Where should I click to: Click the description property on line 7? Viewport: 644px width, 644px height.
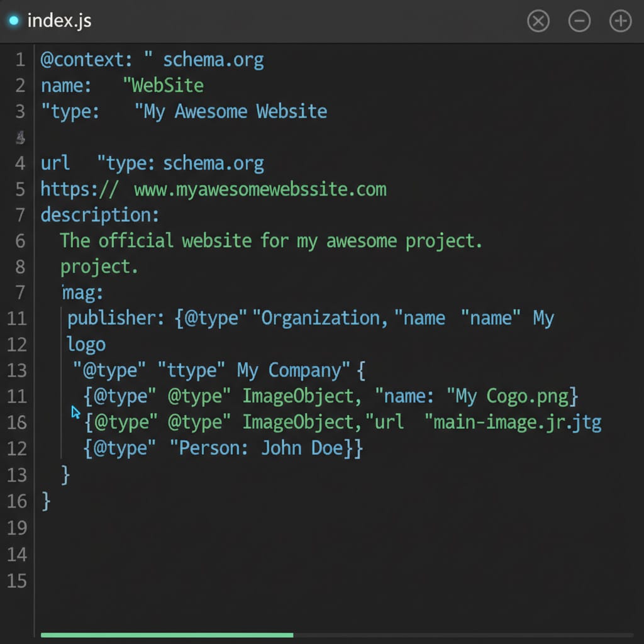pos(99,214)
